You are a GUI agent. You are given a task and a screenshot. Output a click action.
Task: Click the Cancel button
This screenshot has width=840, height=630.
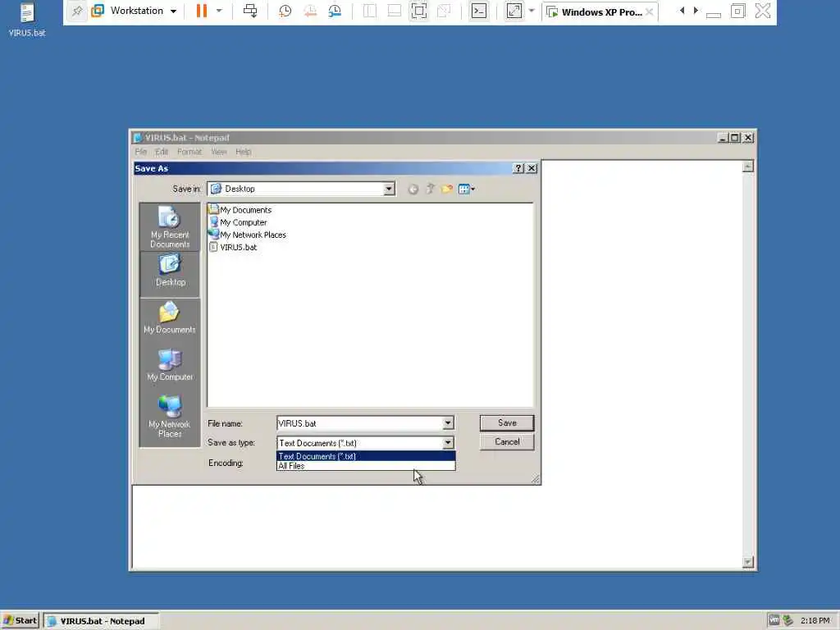point(507,442)
